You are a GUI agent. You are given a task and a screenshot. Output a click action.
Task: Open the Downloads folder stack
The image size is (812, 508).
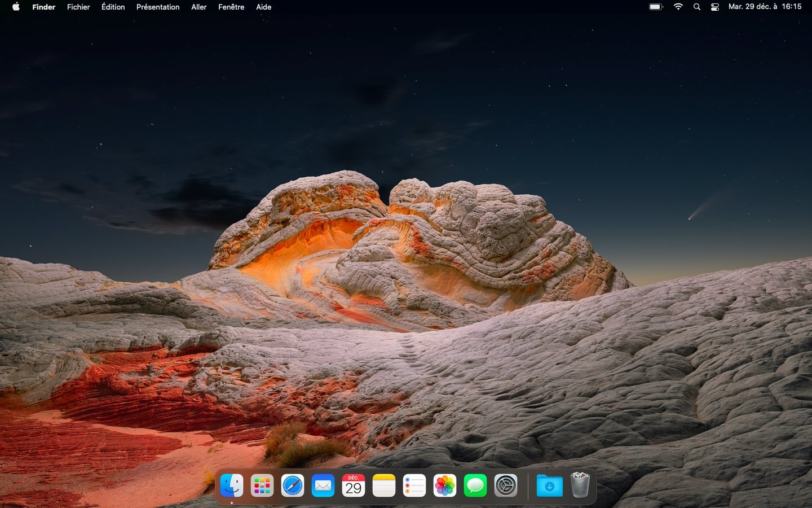pyautogui.click(x=550, y=485)
